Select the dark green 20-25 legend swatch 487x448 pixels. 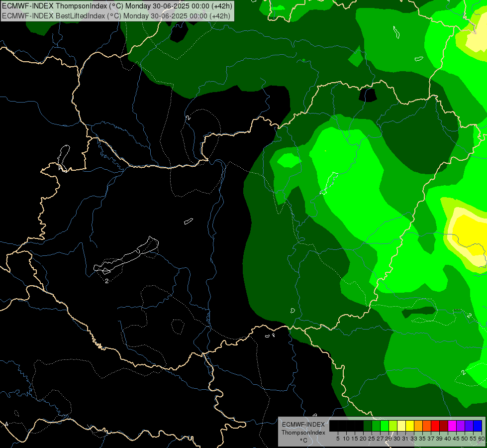coord(368,426)
